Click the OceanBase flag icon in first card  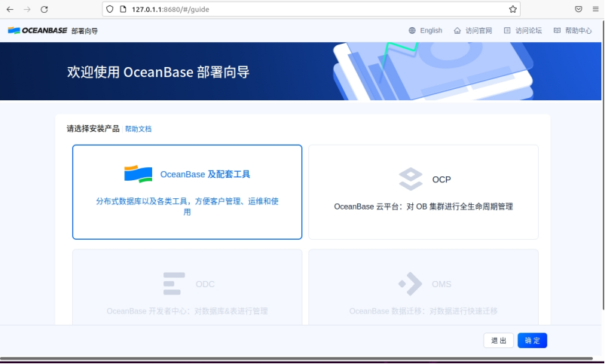138,174
